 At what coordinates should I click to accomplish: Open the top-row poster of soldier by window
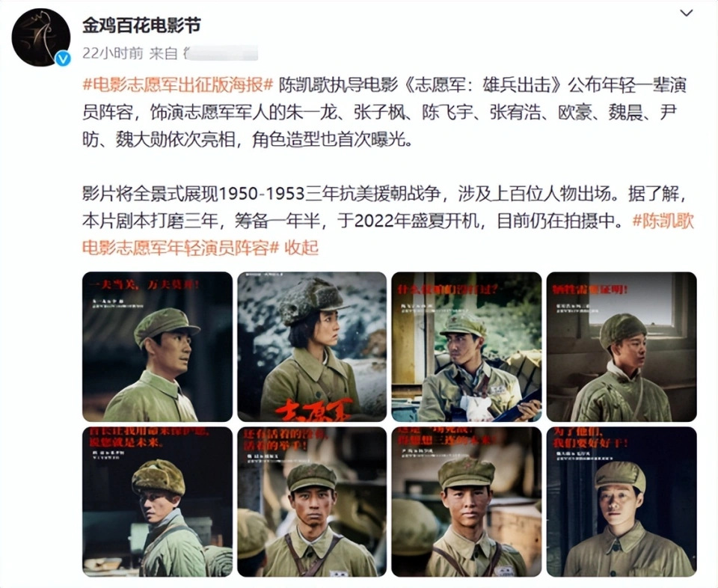[x=622, y=346]
